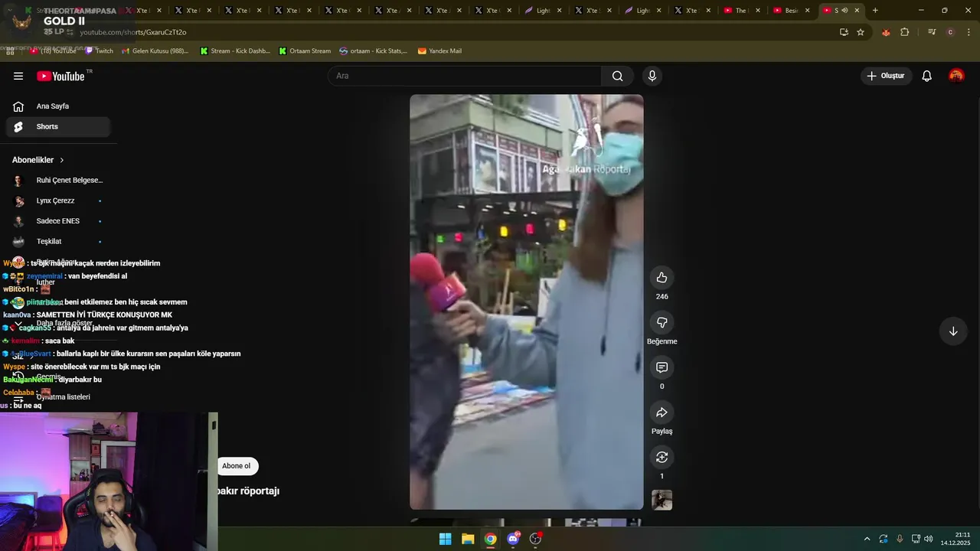Open the bookmarks bar apps grid icon

pos(10,51)
